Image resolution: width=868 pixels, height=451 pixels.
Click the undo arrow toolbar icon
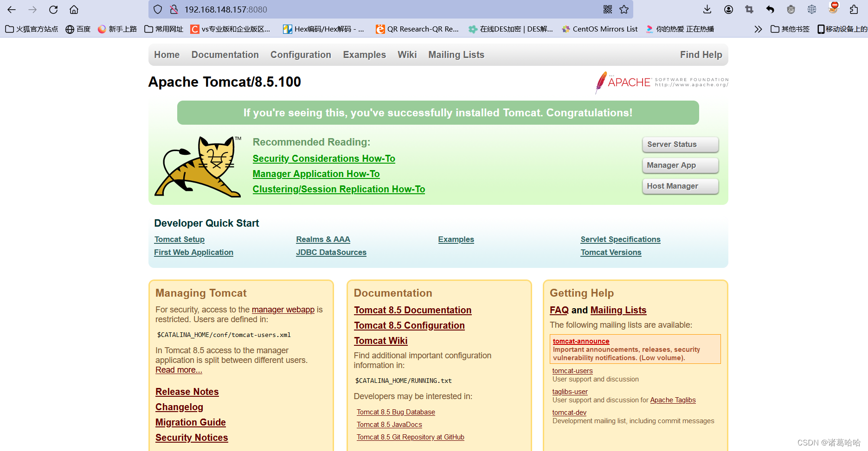tap(770, 9)
